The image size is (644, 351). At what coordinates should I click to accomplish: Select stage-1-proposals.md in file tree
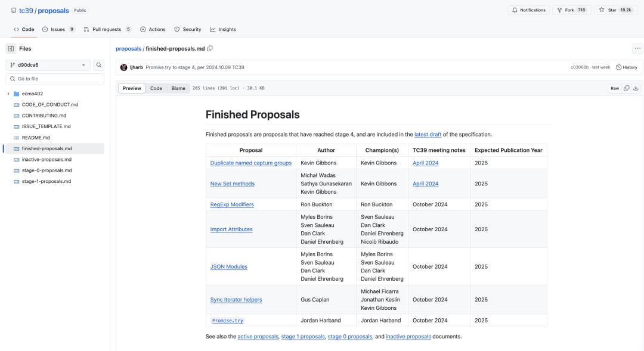[47, 181]
